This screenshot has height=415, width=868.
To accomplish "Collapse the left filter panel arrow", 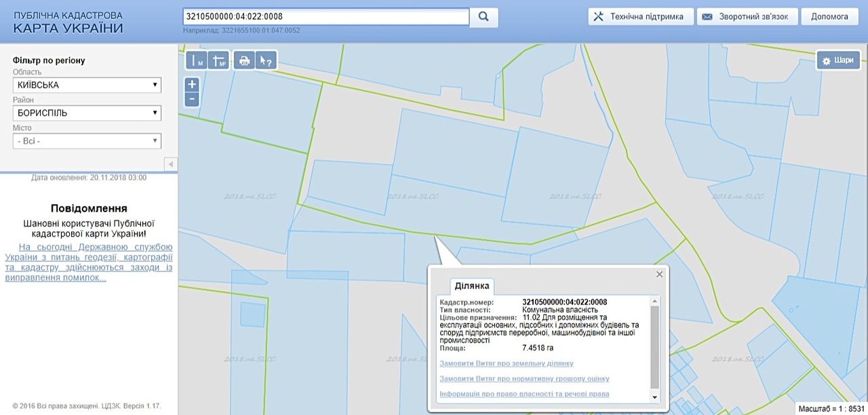I will 171,164.
